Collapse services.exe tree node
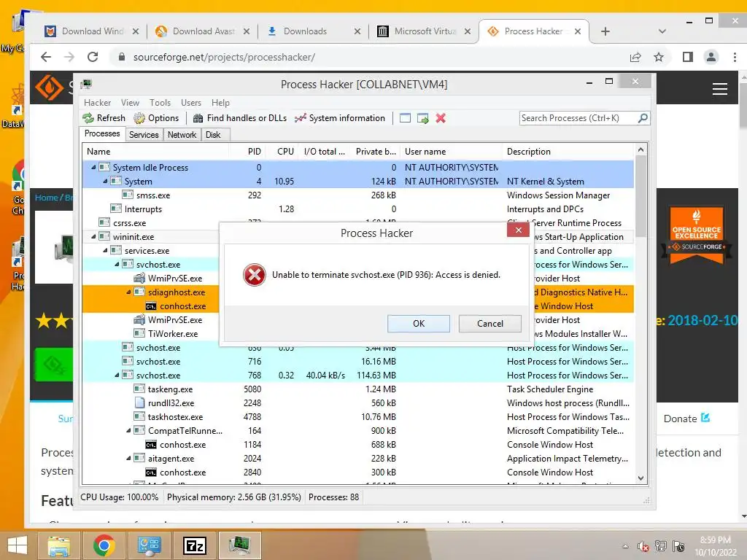Image resolution: width=747 pixels, height=560 pixels. tap(105, 251)
